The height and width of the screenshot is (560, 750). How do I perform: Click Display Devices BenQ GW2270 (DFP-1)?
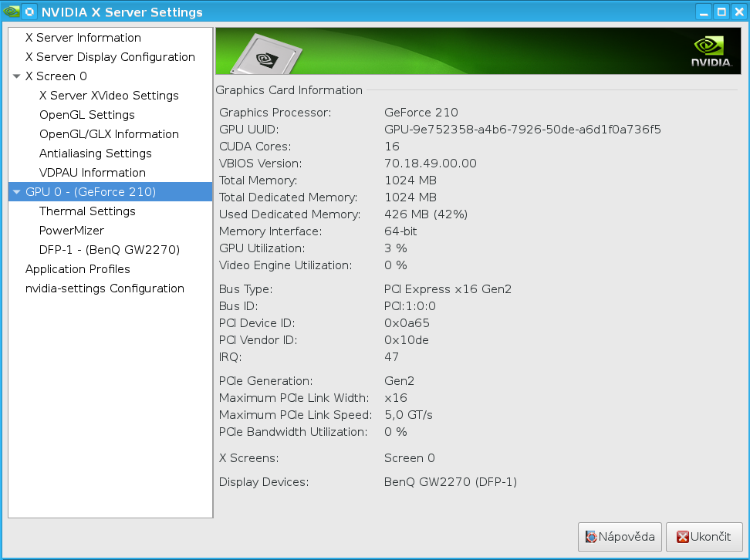tap(451, 482)
